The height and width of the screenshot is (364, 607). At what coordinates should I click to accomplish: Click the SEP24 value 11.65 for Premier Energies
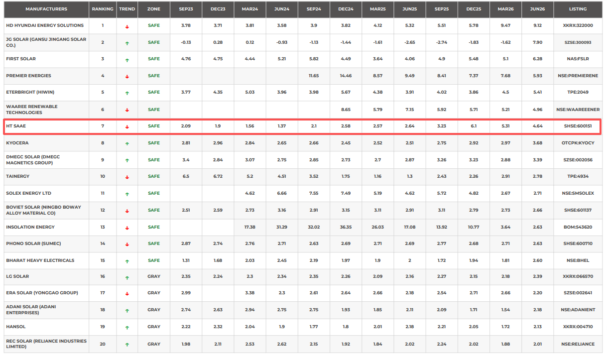point(314,76)
